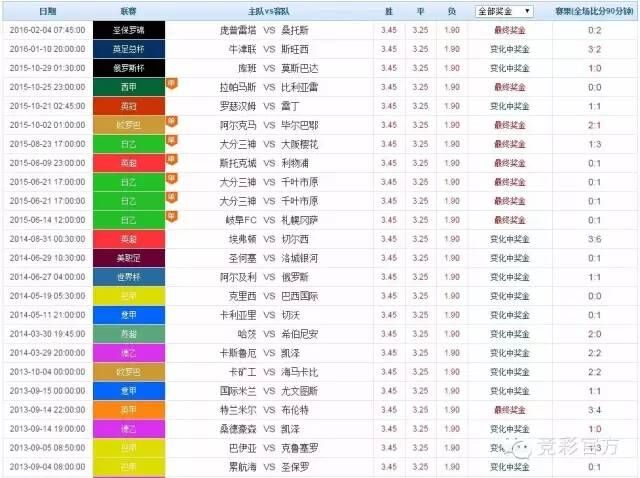The image size is (640, 478).
Task: Click the black 圣保罗锦 league badge
Action: (x=128, y=30)
